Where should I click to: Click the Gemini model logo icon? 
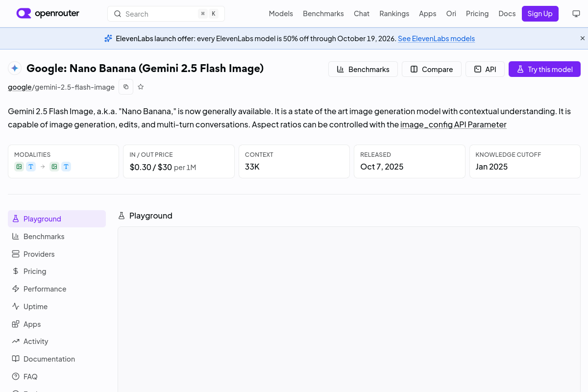[15, 68]
